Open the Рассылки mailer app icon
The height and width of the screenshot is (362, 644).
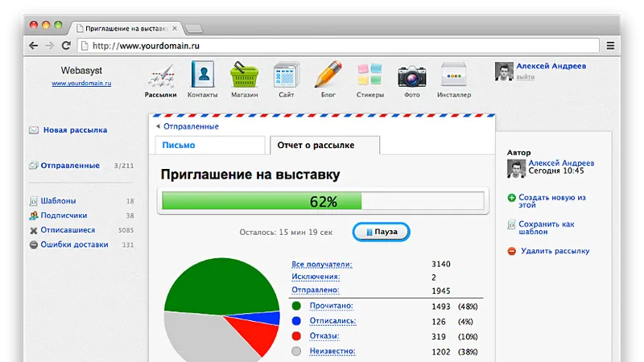161,76
